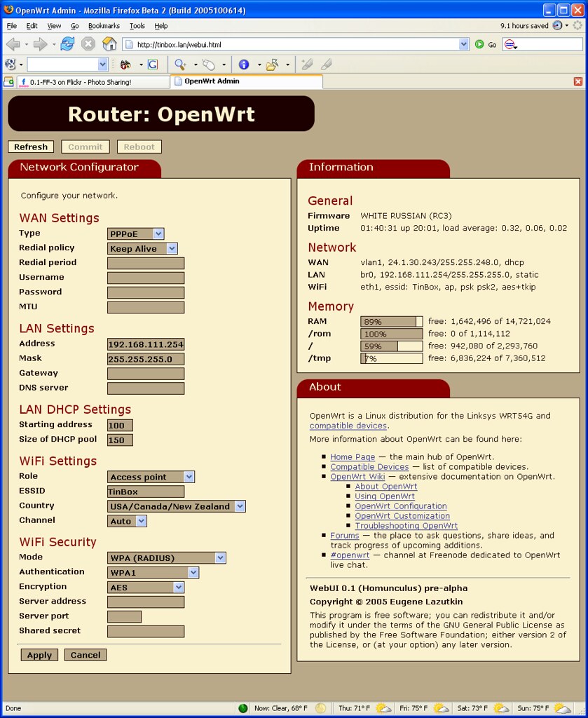Click the moon icon after current weather
Image resolution: width=588 pixels, height=718 pixels.
pos(321,708)
